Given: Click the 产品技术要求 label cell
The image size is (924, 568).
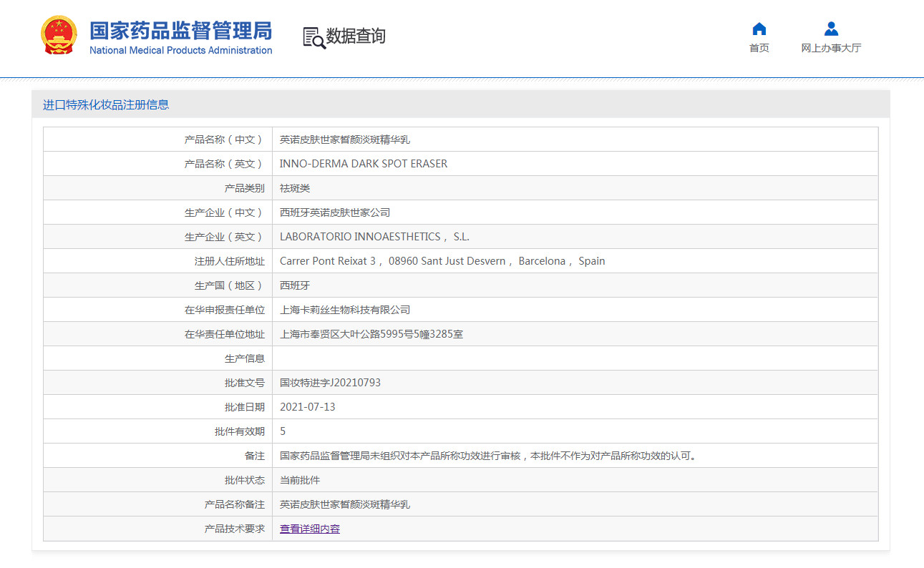Looking at the screenshot, I should 158,529.
